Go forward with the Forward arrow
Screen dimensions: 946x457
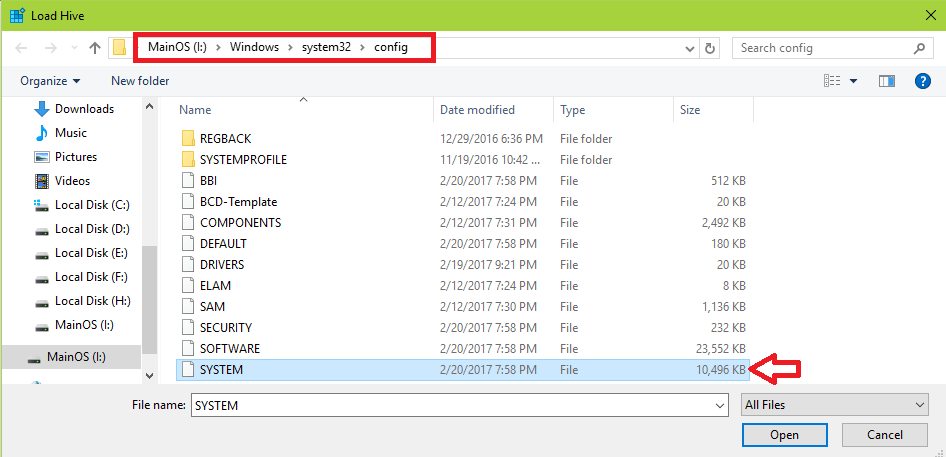(x=51, y=48)
